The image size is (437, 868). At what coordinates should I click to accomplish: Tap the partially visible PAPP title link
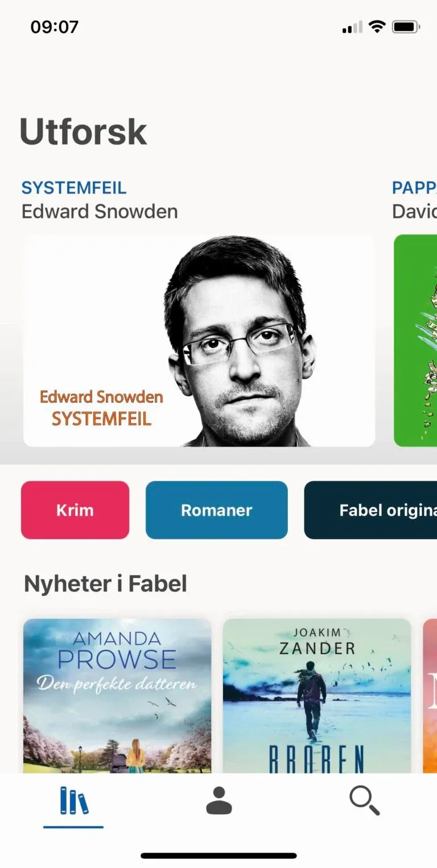pos(414,188)
